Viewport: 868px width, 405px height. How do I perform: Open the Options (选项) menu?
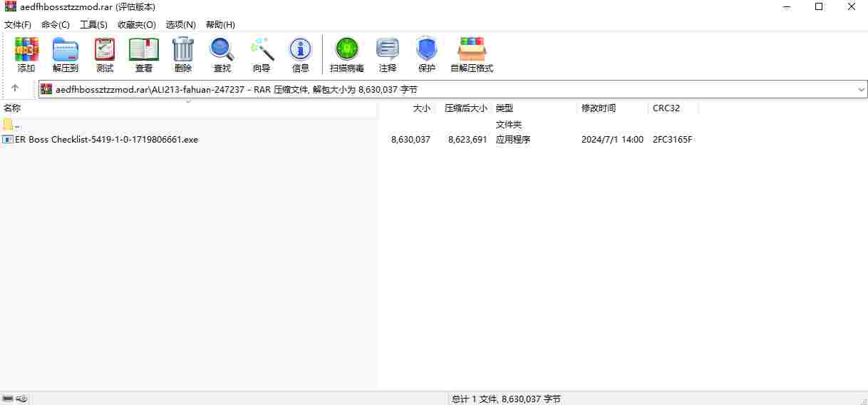pos(181,24)
